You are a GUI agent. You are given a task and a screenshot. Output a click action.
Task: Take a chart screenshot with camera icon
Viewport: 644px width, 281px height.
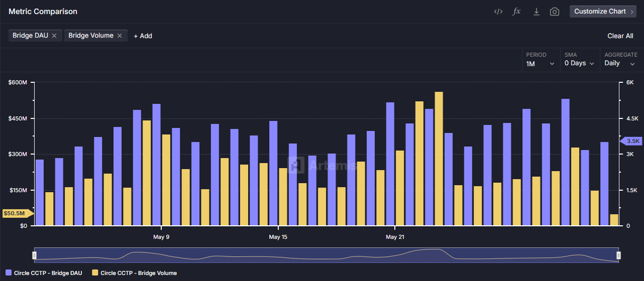(x=555, y=12)
